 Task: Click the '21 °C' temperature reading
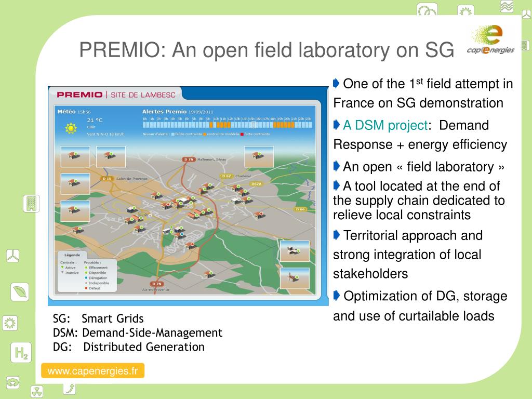point(95,120)
